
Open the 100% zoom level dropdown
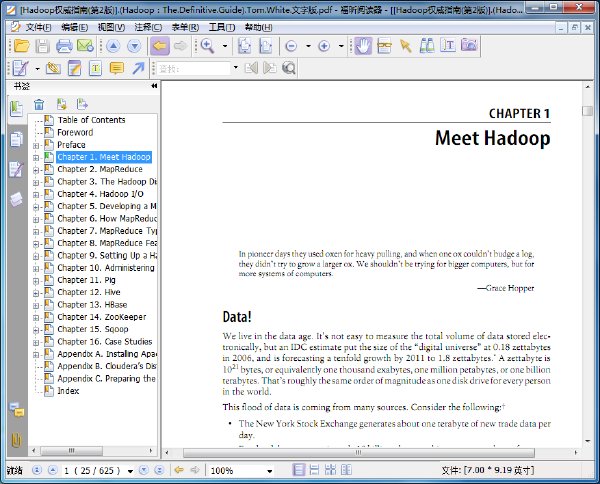[x=270, y=471]
